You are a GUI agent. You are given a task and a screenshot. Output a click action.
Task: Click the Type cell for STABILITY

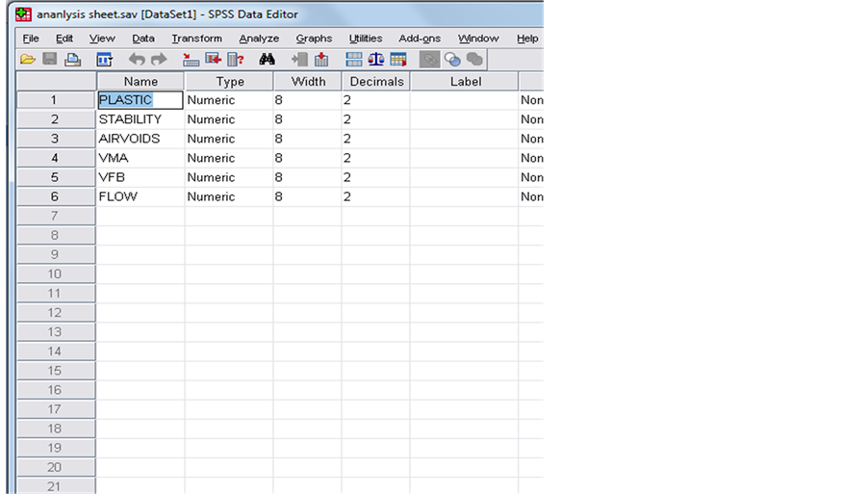click(x=229, y=119)
